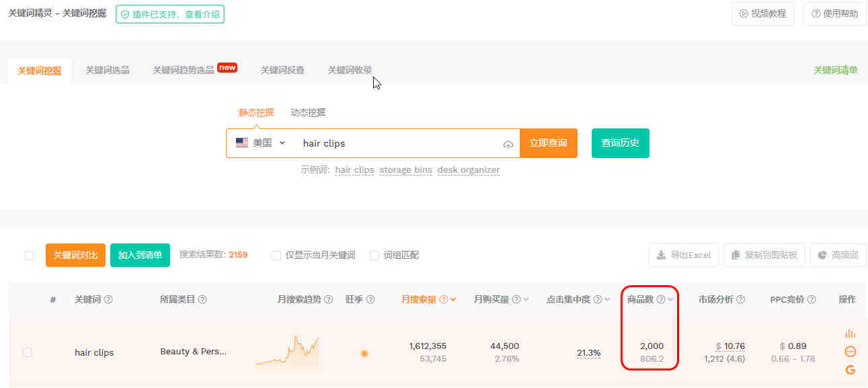Use example keyword storage bins
Image resolution: width=868 pixels, height=388 pixels.
tap(405, 170)
